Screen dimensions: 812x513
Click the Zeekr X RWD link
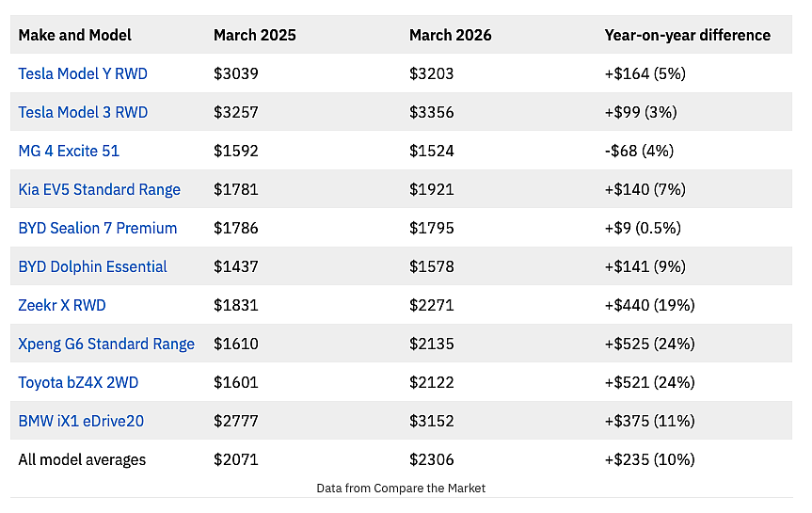point(62,305)
